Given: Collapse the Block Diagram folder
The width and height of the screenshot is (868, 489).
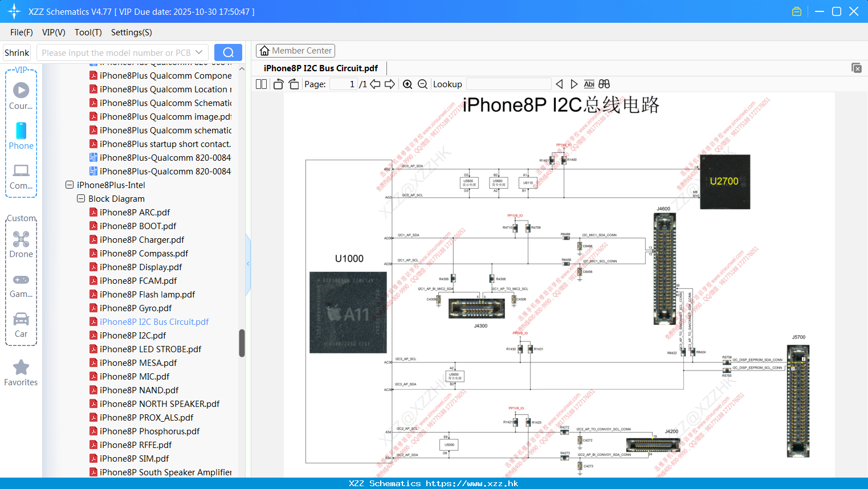Looking at the screenshot, I should pyautogui.click(x=81, y=198).
